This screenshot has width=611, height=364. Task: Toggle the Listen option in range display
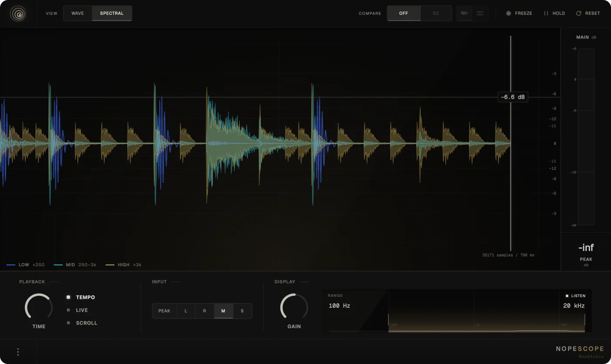coord(576,296)
